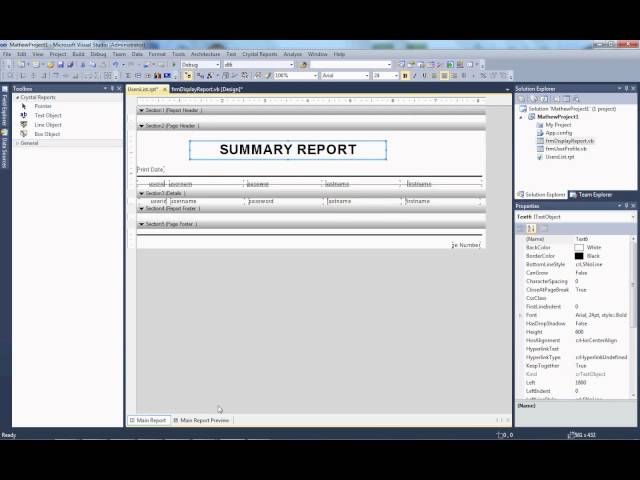Select UsersList.rpt in Solution Explorer
This screenshot has height=480, width=640.
click(560, 157)
